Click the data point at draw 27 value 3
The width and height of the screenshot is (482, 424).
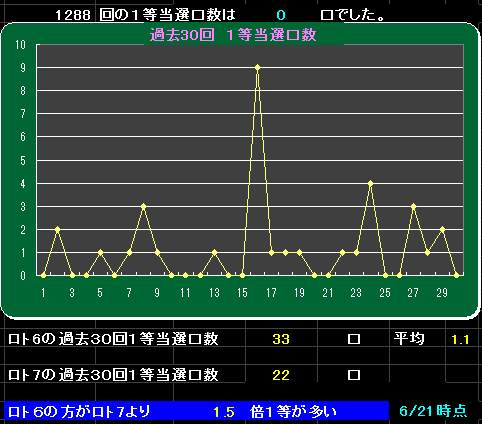click(413, 206)
